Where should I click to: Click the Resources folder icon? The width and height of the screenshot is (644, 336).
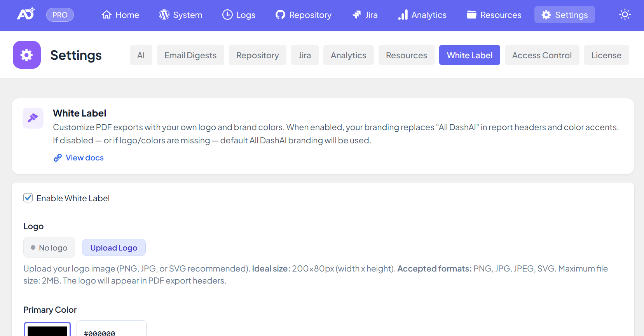[x=471, y=15]
